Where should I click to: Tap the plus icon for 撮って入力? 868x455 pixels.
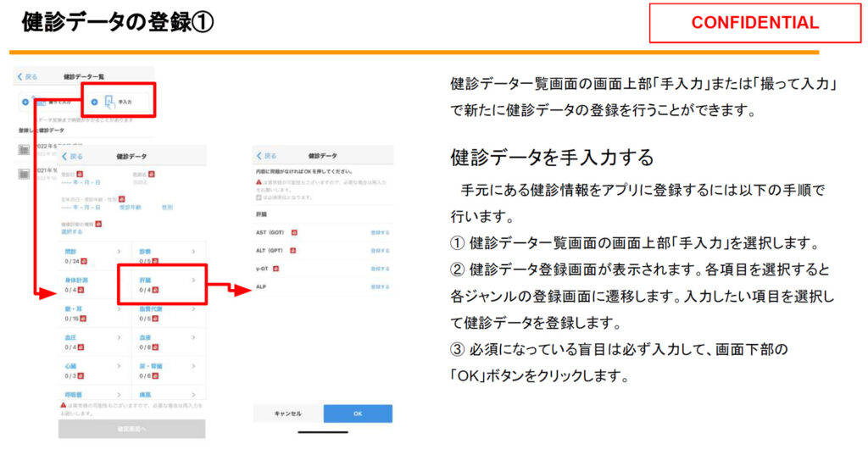[x=25, y=102]
